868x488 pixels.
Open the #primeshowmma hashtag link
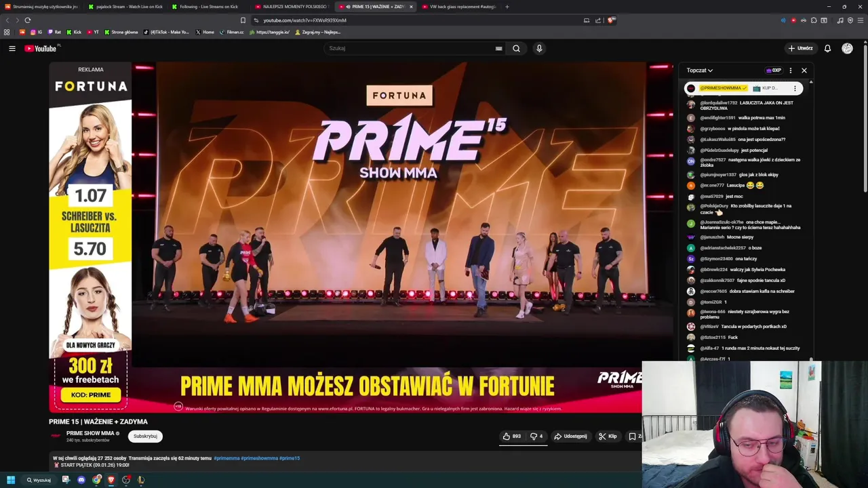pyautogui.click(x=260, y=458)
